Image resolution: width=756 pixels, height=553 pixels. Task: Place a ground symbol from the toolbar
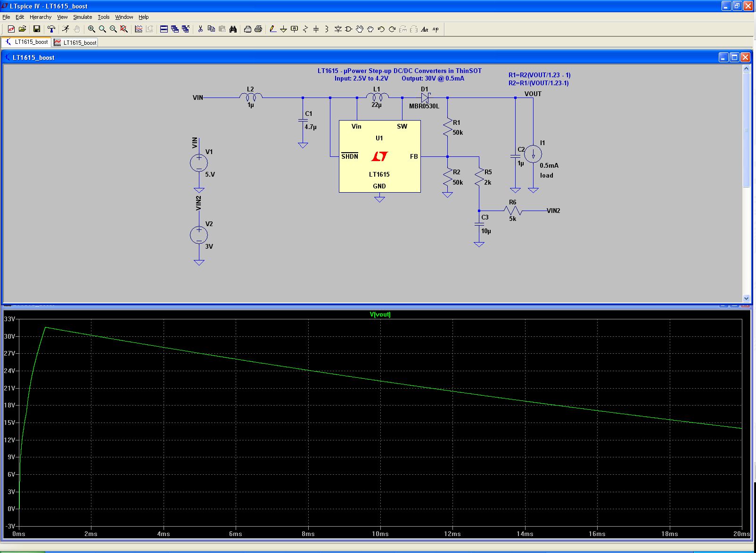pyautogui.click(x=283, y=29)
